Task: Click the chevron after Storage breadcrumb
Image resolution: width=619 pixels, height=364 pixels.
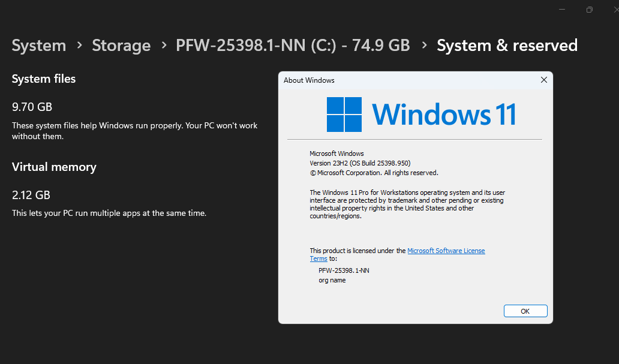Action: [163, 46]
